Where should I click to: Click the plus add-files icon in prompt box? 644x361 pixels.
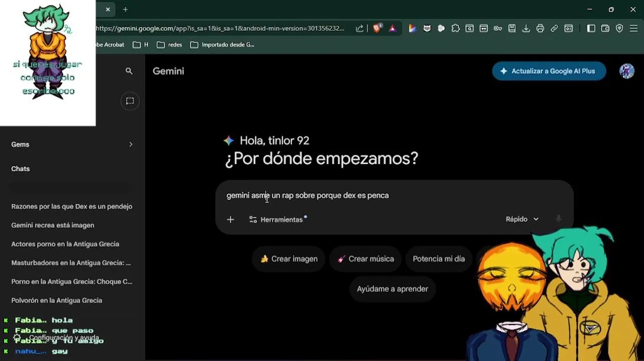[230, 220]
